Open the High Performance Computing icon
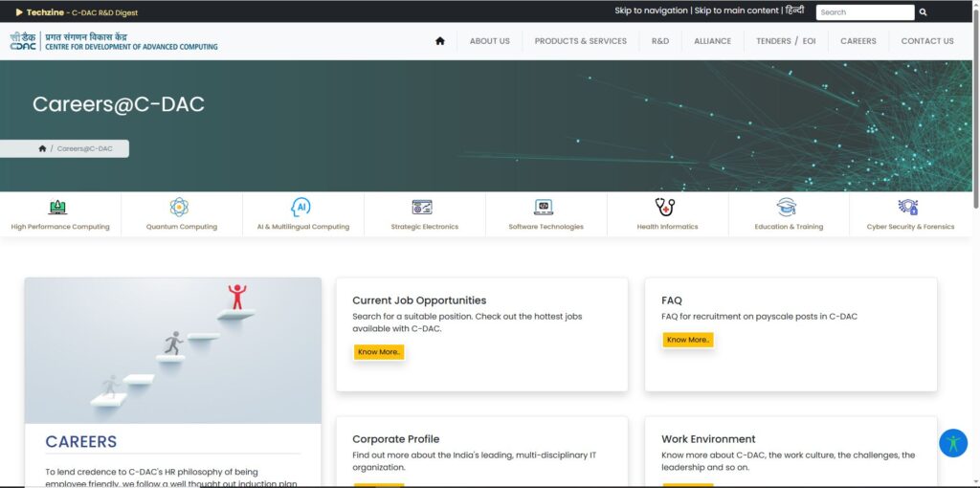Viewport: 980px width, 488px height. [58, 207]
